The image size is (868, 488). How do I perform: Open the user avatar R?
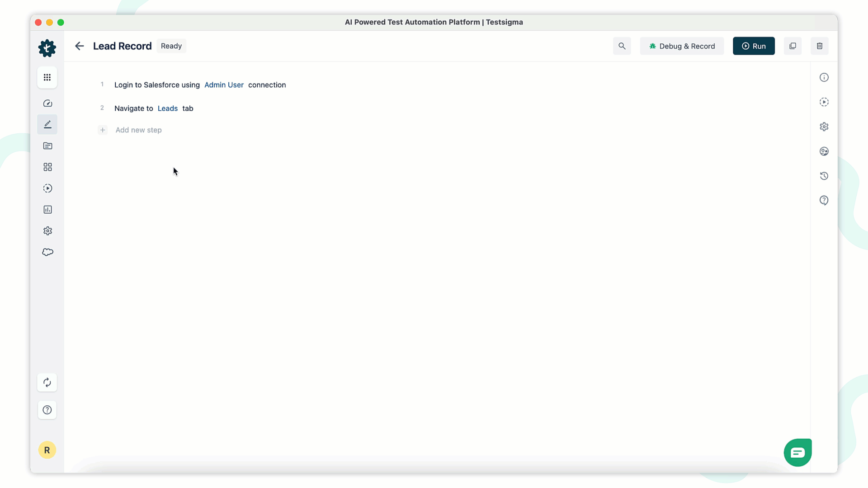click(x=47, y=450)
